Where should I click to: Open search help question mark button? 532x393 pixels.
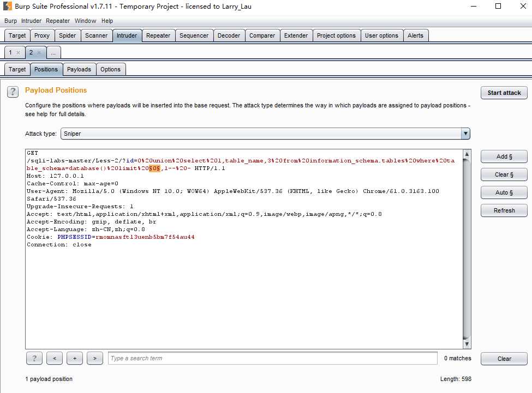tap(34, 358)
